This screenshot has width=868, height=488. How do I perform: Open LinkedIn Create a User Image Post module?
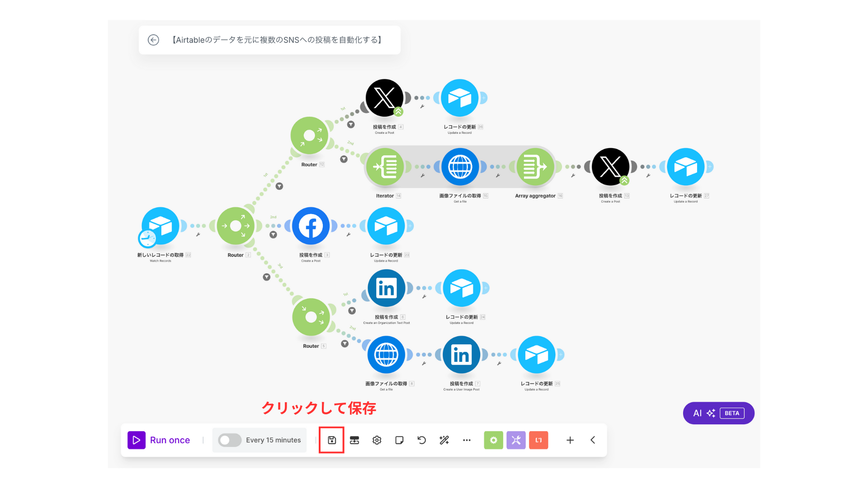[462, 355]
